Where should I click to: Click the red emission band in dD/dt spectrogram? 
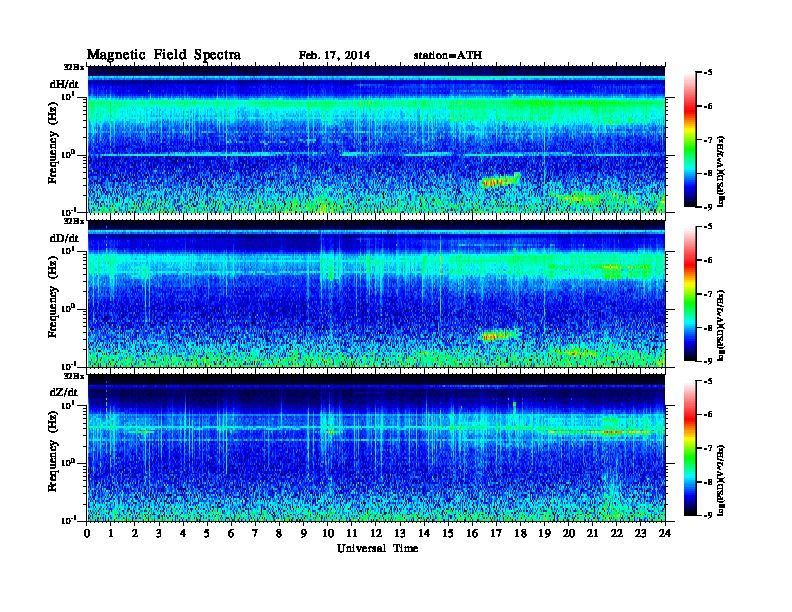[x=499, y=335]
